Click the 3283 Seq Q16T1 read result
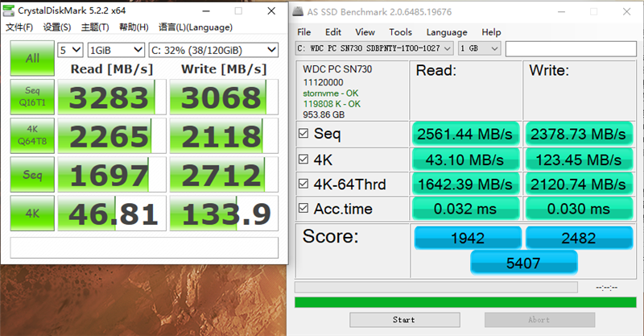 [112, 97]
